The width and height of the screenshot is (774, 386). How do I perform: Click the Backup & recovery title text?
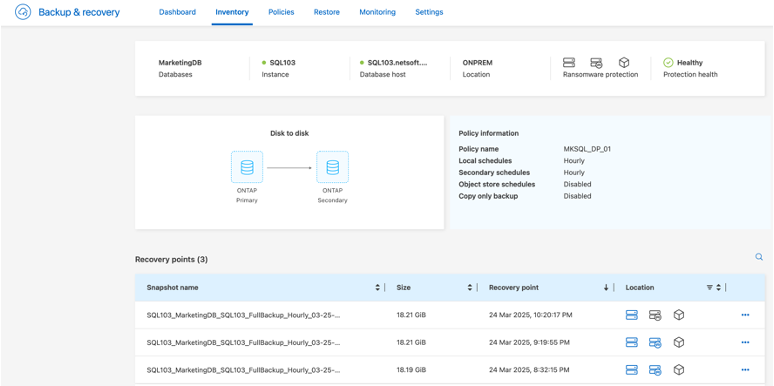pyautogui.click(x=79, y=12)
